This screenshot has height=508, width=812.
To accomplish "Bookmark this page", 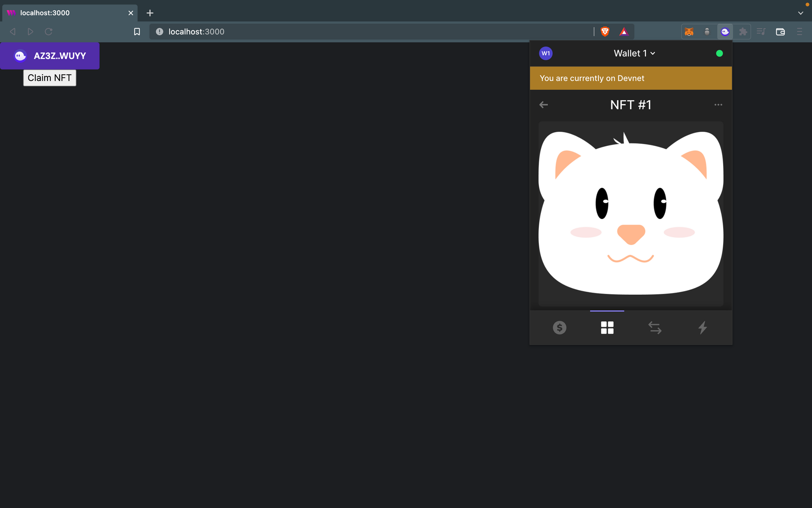I will click(x=137, y=32).
